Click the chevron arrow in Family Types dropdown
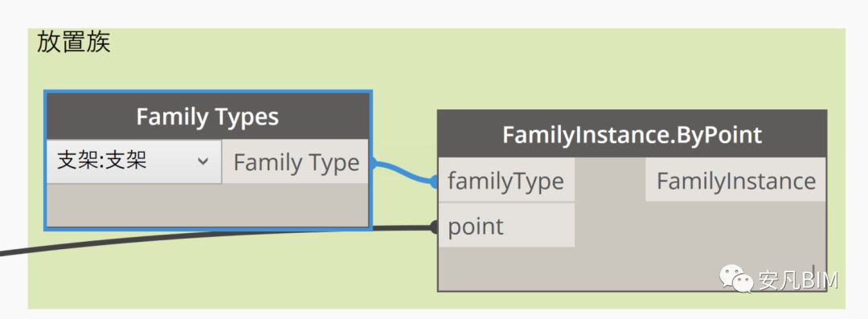Screen dimensions: 868x319 click(203, 162)
